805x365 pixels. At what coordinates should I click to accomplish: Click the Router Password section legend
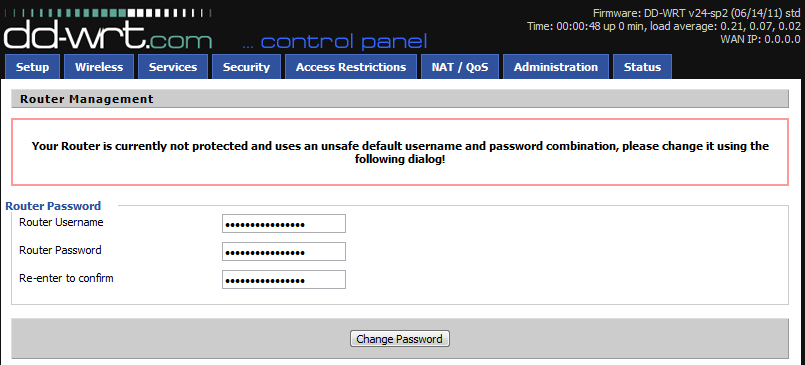53,206
